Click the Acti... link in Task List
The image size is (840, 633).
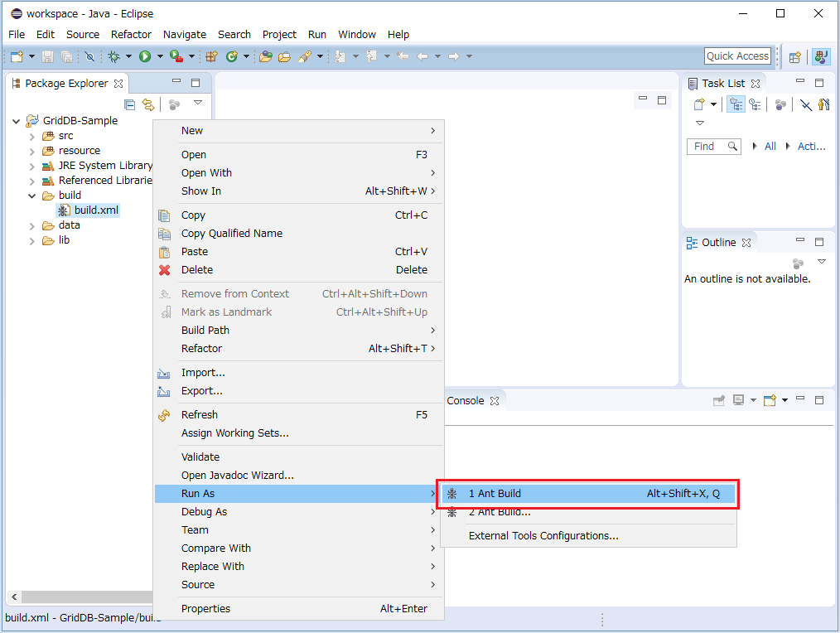click(x=811, y=147)
